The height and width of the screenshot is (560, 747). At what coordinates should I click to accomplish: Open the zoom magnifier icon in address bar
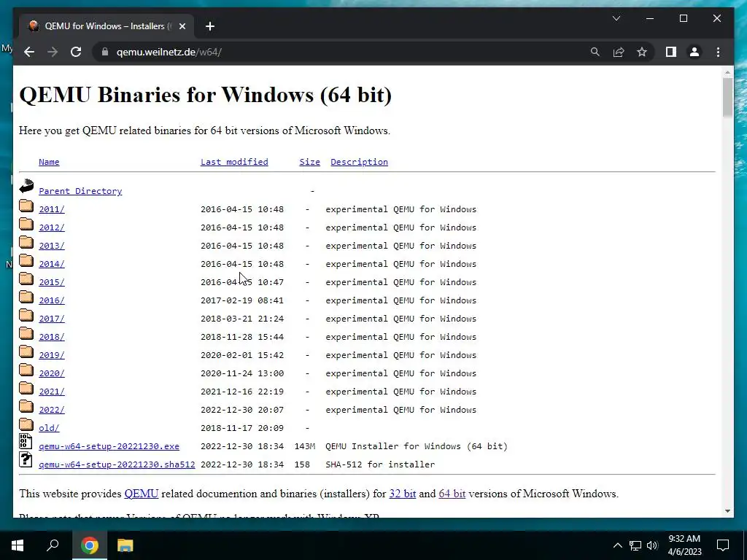595,52
